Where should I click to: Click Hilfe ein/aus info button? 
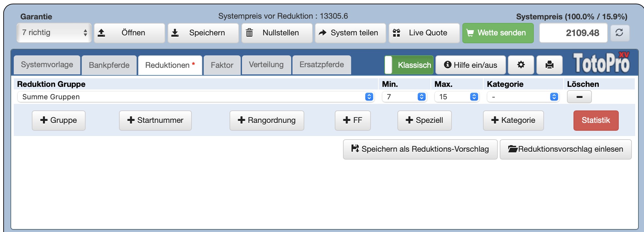coord(470,65)
